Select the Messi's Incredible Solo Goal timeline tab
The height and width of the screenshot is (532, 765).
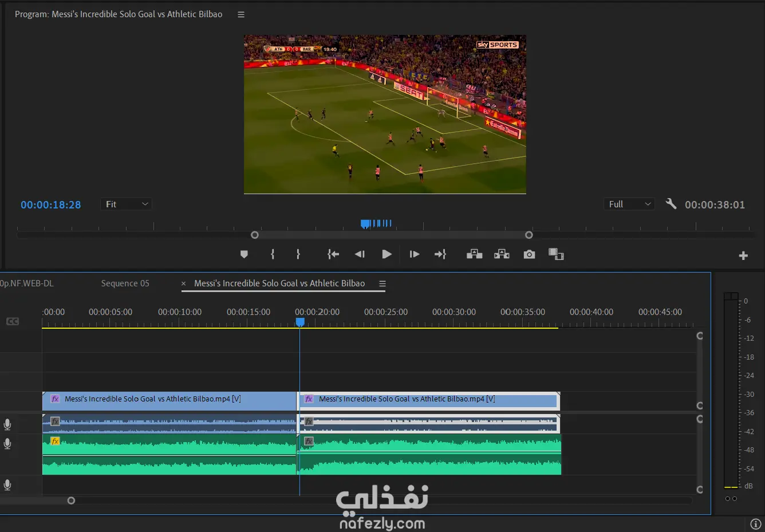[x=279, y=283]
